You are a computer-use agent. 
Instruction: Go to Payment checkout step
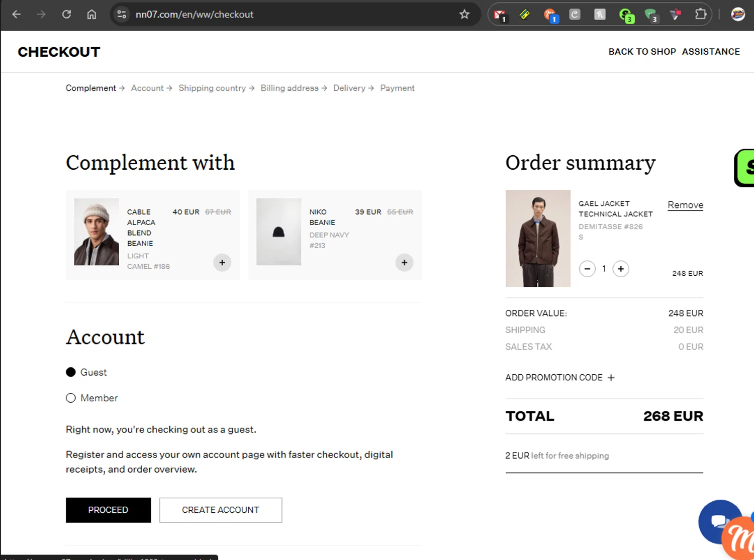tap(397, 88)
